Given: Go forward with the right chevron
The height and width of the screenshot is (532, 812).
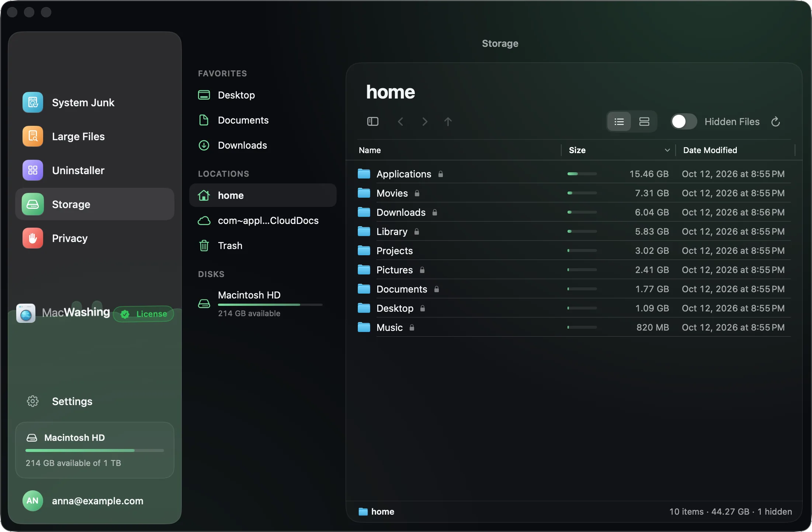Looking at the screenshot, I should (425, 121).
